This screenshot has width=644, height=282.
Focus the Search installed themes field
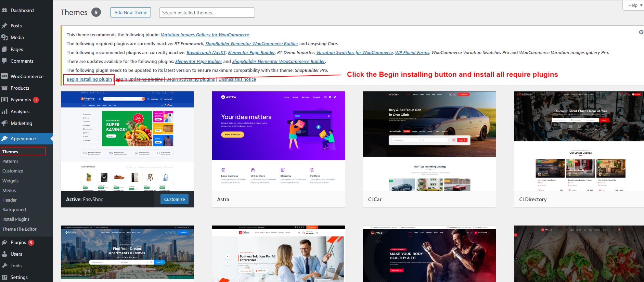[207, 13]
